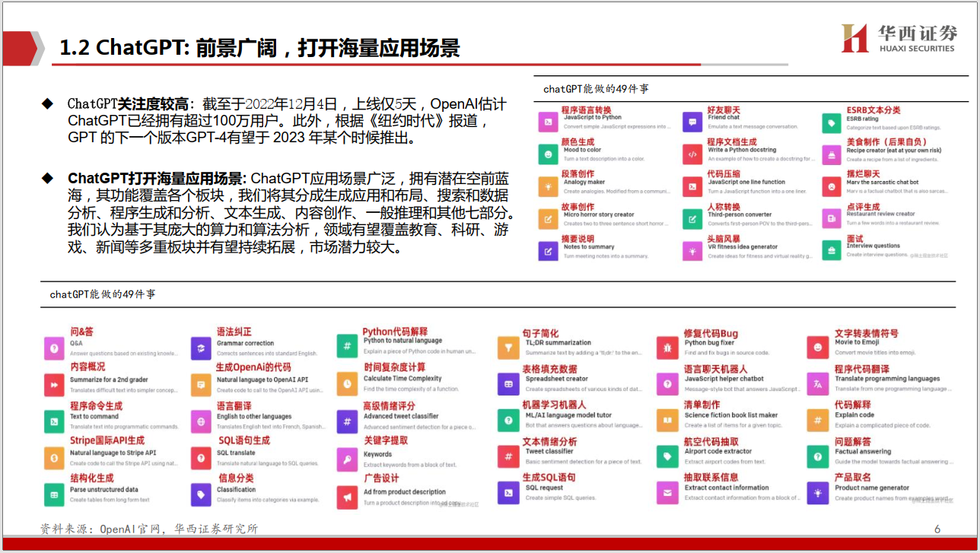Click the Huaxi Securities logo
This screenshot has width=980, height=553.
[898, 38]
